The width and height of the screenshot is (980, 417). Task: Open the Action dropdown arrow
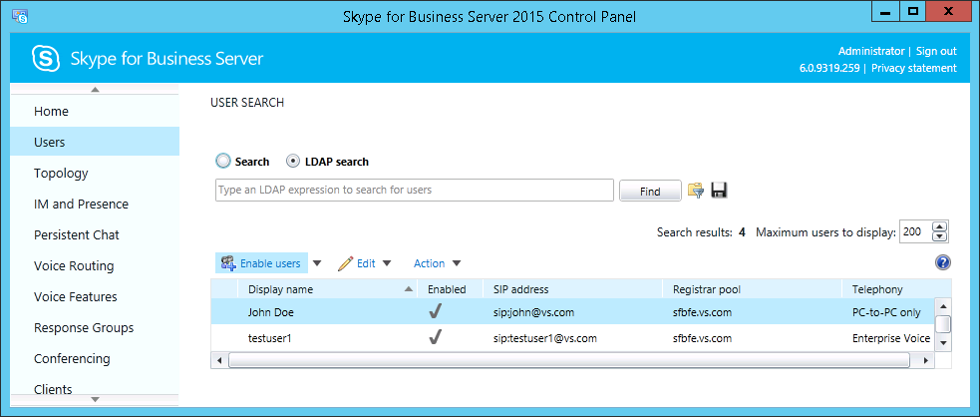[457, 263]
